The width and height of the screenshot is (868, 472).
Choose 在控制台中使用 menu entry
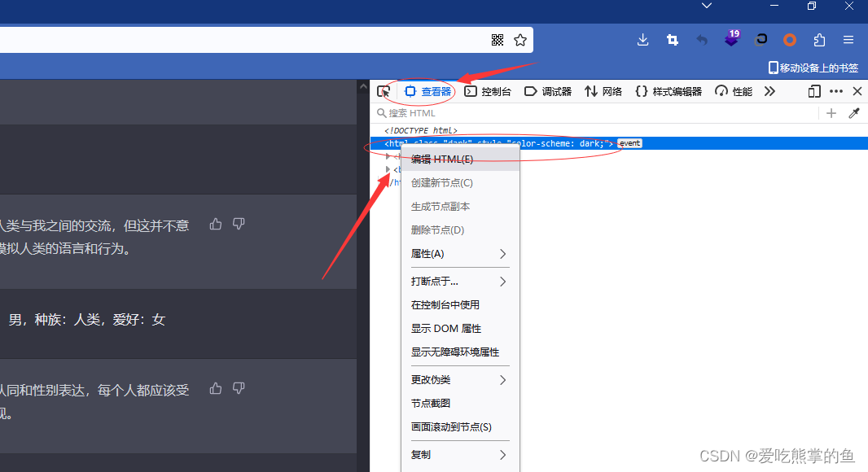click(x=460, y=305)
